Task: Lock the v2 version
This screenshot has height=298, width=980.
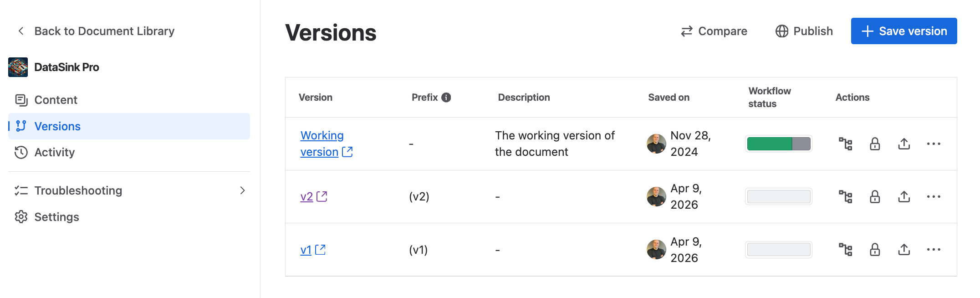Action: 875,196
